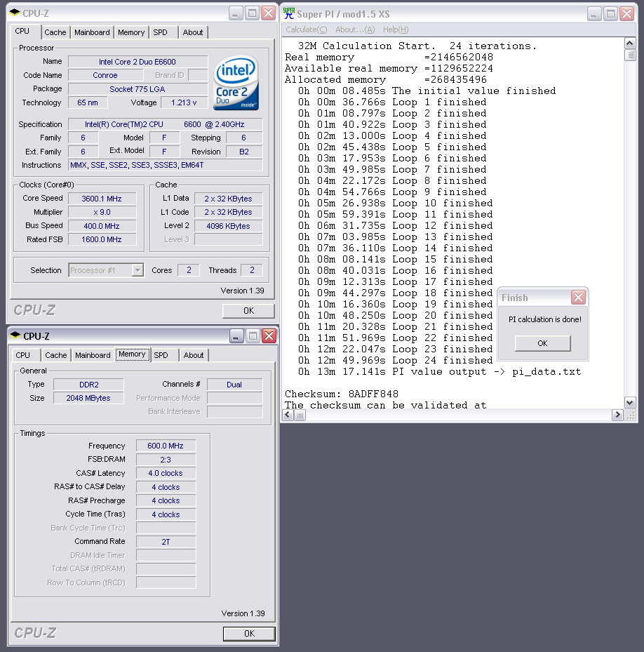
Task: Click the Voltage value 1.213 v
Action: (x=184, y=102)
